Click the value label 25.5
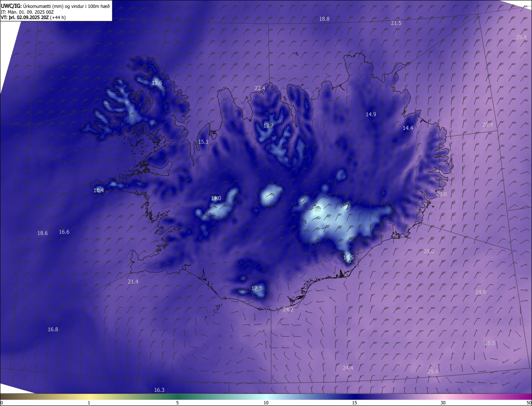The width and height of the screenshot is (532, 406). [x=490, y=343]
